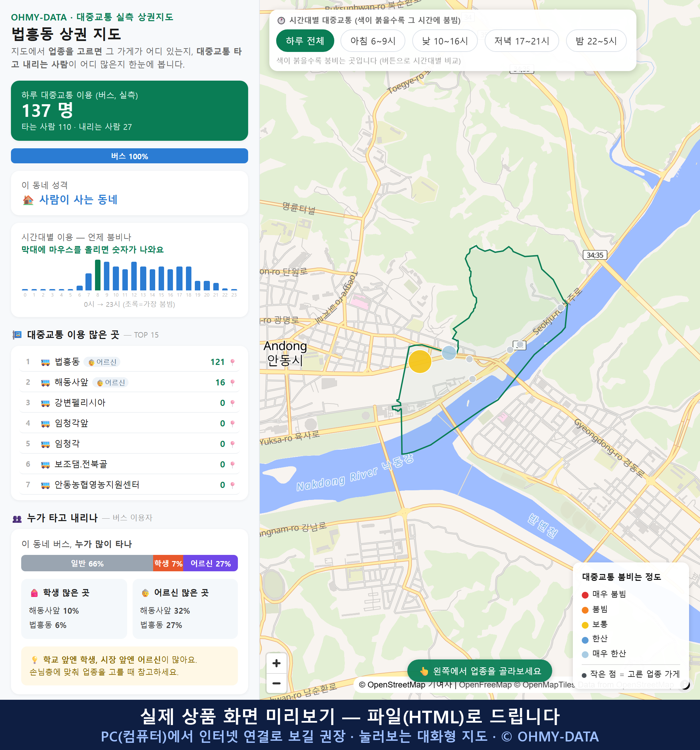Viewport: 700px width, 750px height.
Task: Click the people icon by 누가 타고 내리나
Action: pyautogui.click(x=17, y=519)
